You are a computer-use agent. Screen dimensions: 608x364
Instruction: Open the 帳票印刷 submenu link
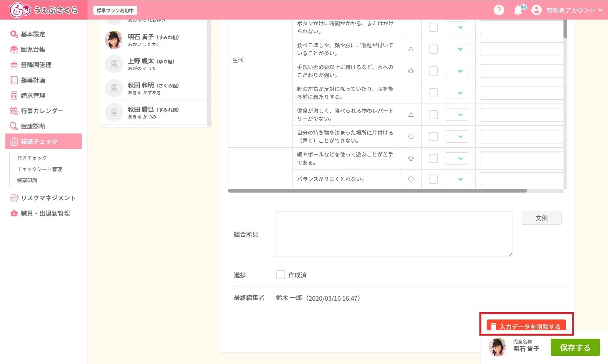pyautogui.click(x=27, y=180)
